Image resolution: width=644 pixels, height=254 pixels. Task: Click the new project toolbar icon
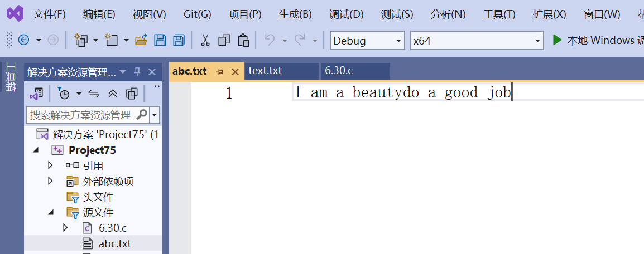[81, 40]
